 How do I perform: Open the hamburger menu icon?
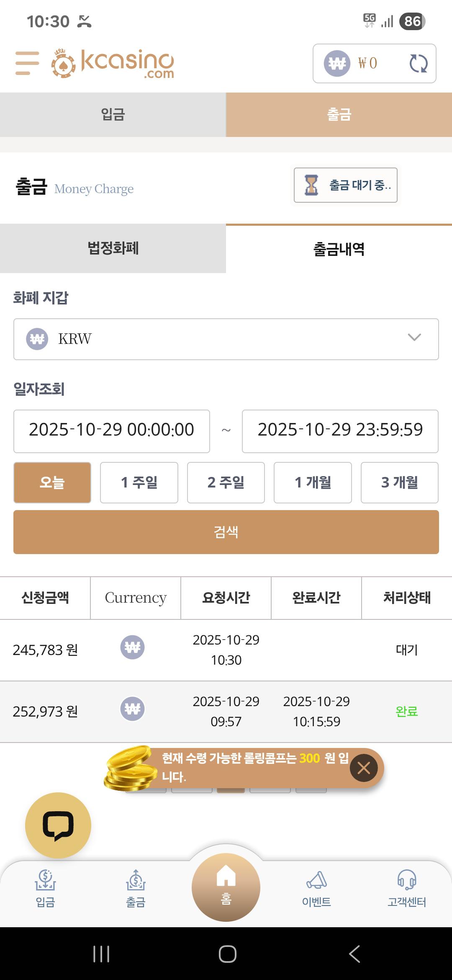tap(27, 63)
